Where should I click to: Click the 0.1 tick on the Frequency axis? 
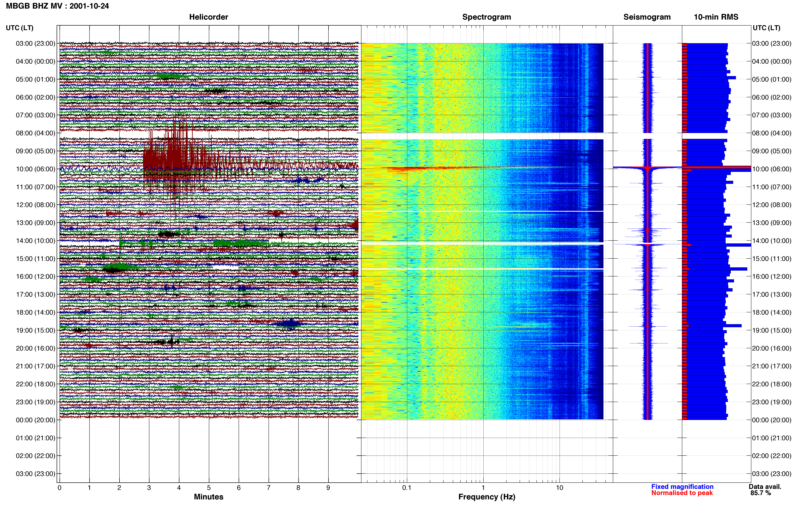point(407,488)
